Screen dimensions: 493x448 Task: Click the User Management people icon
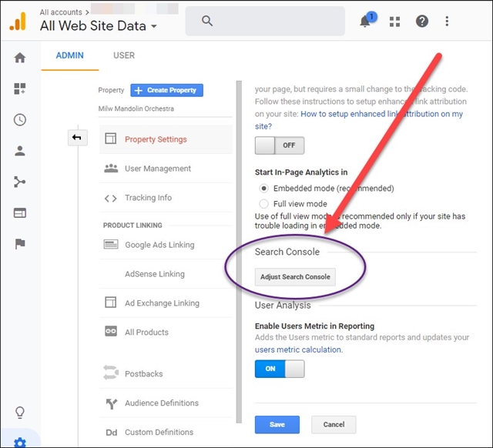pyautogui.click(x=111, y=169)
